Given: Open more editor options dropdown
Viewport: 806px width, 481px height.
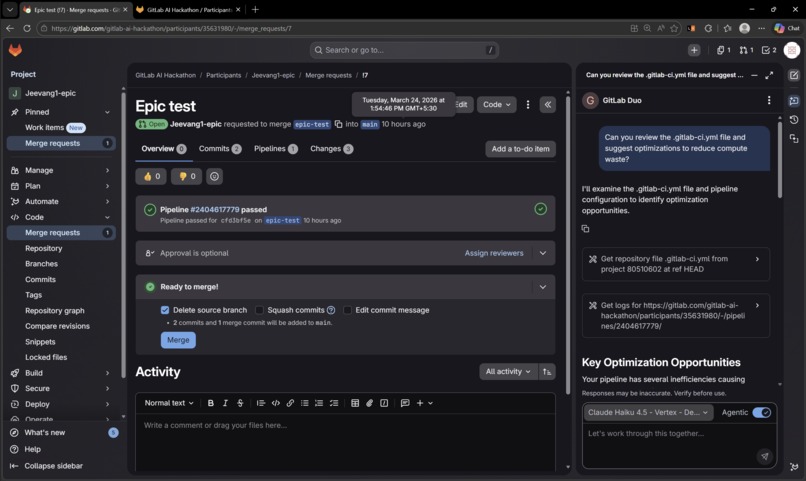Looking at the screenshot, I should click(x=424, y=403).
